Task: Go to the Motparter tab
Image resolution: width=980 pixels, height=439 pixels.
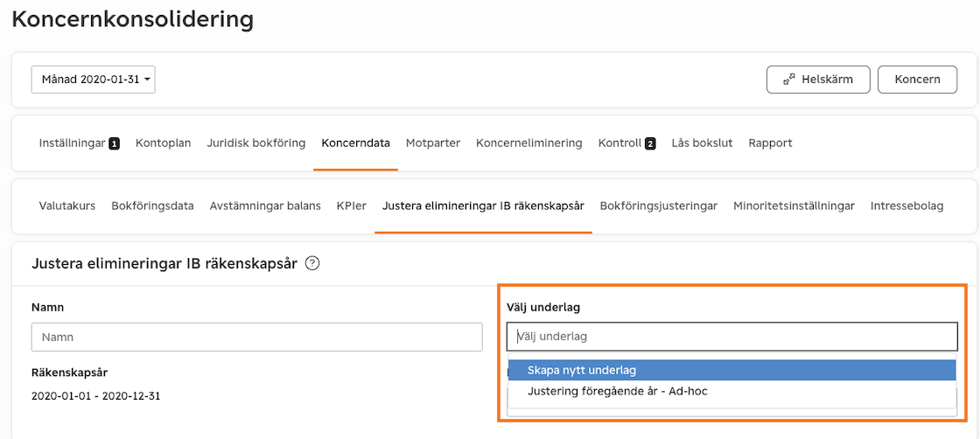Action: pyautogui.click(x=432, y=143)
